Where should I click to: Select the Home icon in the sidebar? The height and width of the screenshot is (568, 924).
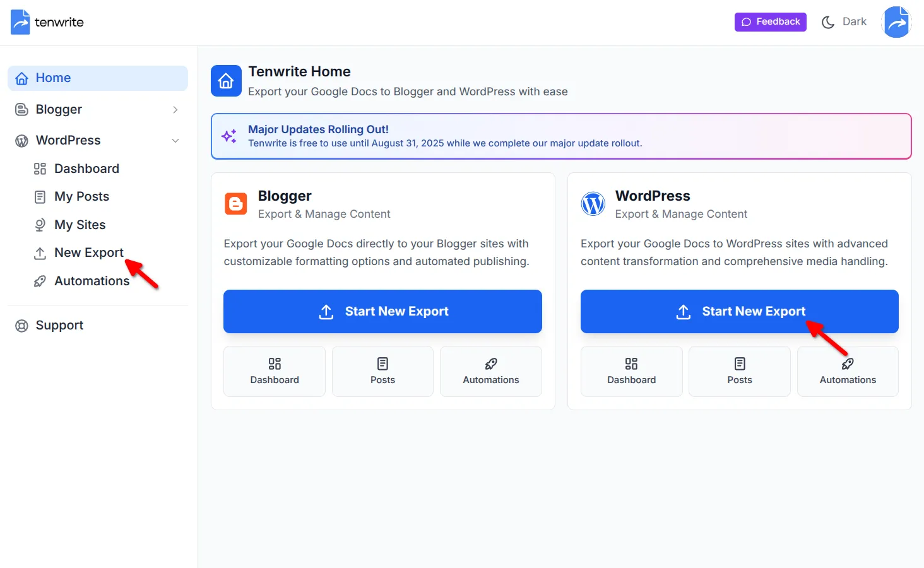tap(22, 78)
